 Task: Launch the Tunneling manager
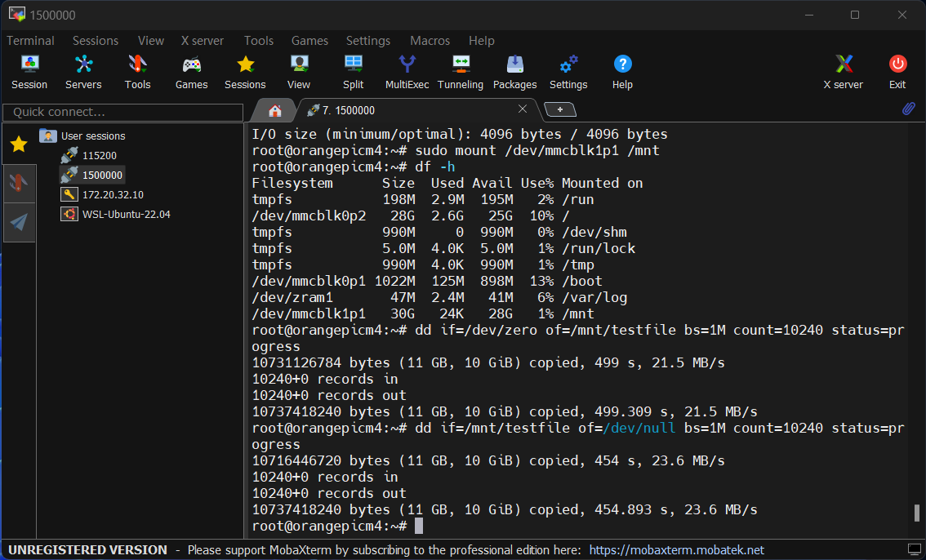tap(461, 72)
